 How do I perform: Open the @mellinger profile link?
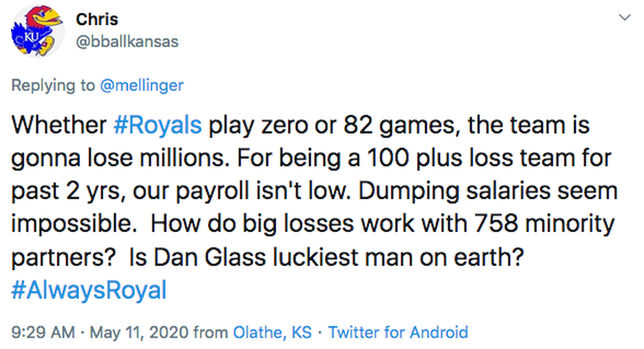(142, 85)
